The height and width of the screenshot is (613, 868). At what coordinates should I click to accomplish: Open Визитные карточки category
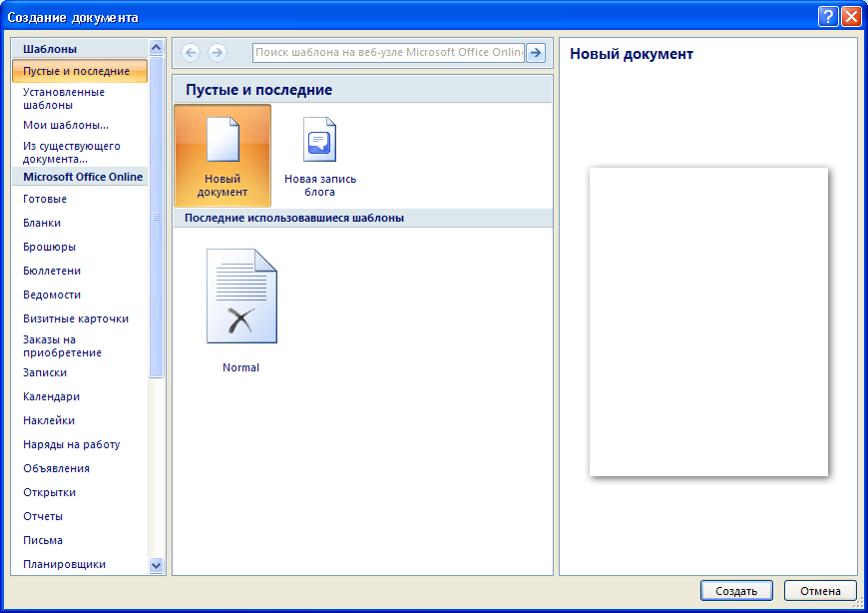pyautogui.click(x=80, y=318)
